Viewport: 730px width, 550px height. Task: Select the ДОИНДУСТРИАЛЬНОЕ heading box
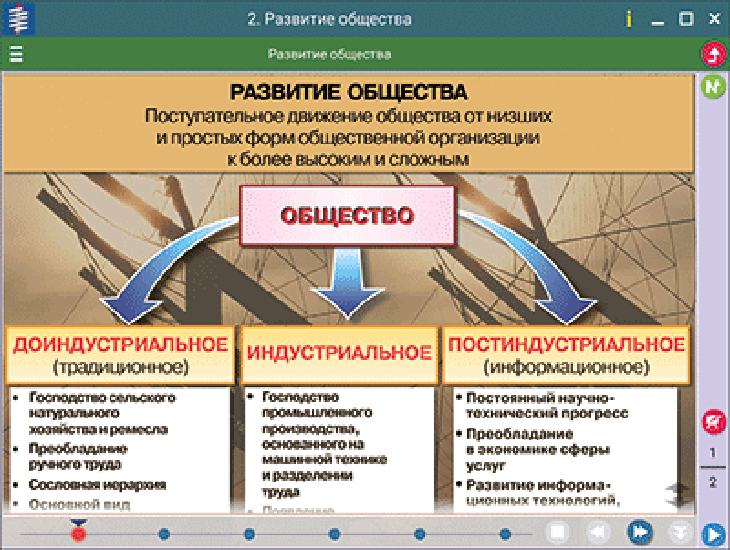click(x=120, y=356)
